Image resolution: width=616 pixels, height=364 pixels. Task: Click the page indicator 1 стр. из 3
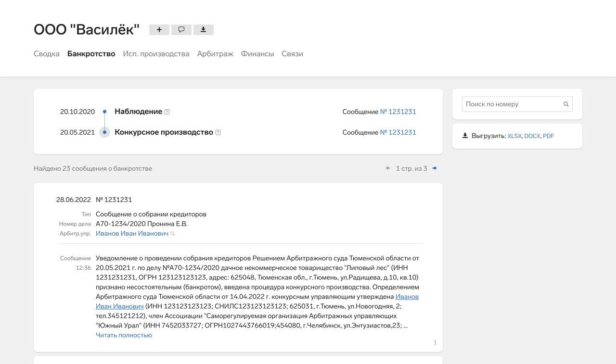click(x=411, y=168)
